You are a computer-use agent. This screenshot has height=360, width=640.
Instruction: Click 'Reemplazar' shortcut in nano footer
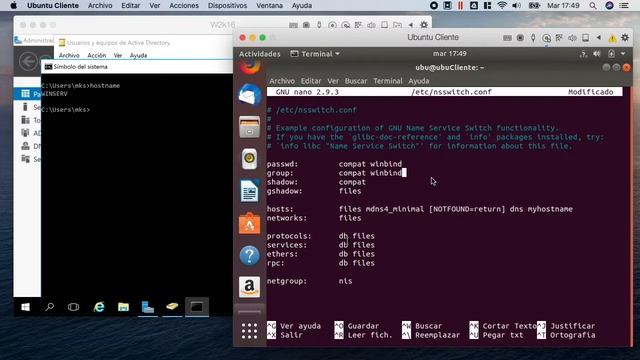(x=431, y=335)
